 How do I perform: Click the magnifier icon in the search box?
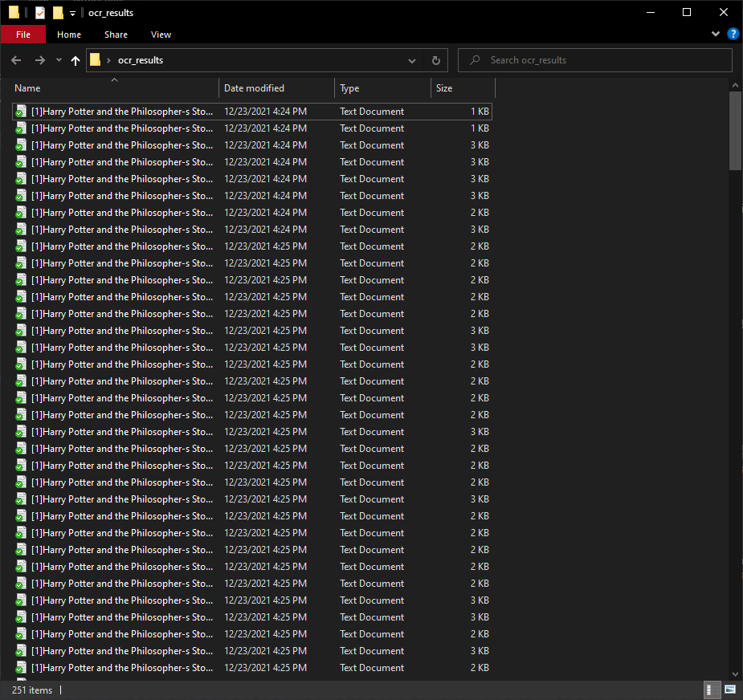point(475,60)
